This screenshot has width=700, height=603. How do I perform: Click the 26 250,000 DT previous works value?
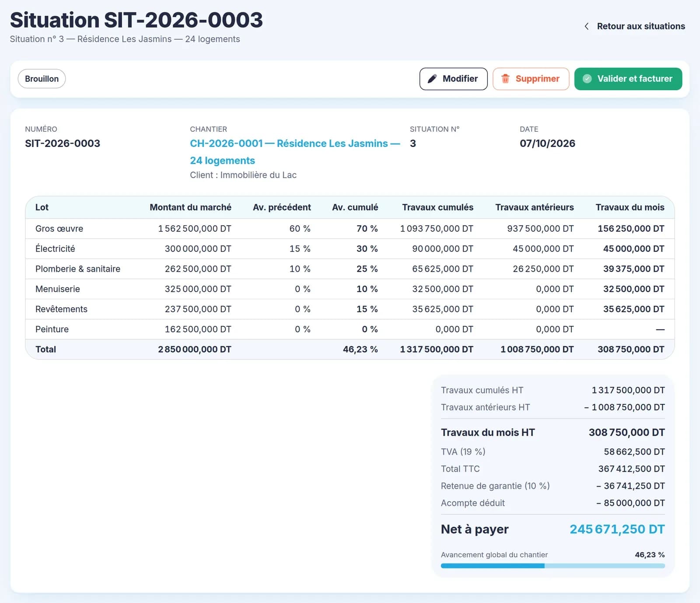(543, 269)
